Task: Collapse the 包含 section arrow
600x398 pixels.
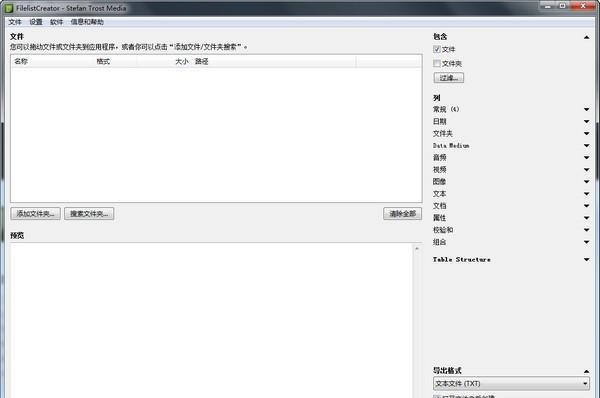Action: 586,37
